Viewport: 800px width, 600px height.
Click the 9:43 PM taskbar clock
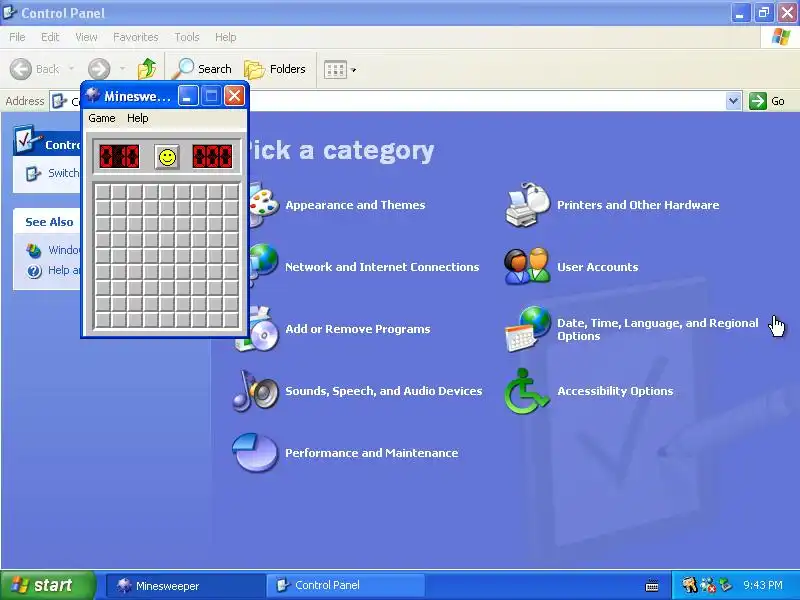coord(763,585)
